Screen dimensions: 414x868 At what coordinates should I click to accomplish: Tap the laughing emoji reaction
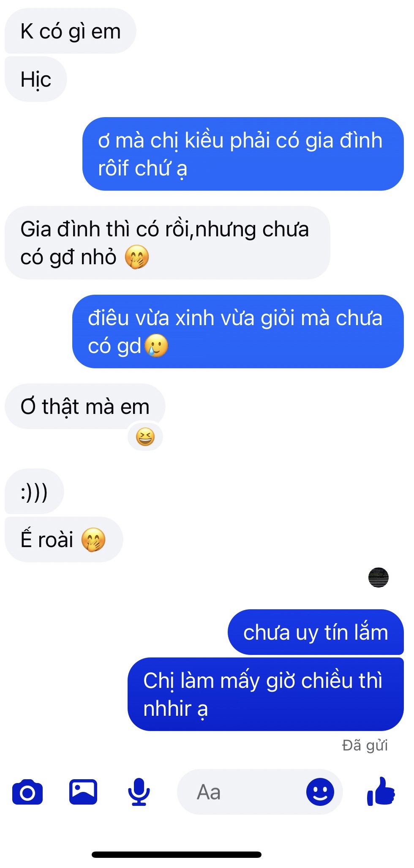(x=145, y=437)
